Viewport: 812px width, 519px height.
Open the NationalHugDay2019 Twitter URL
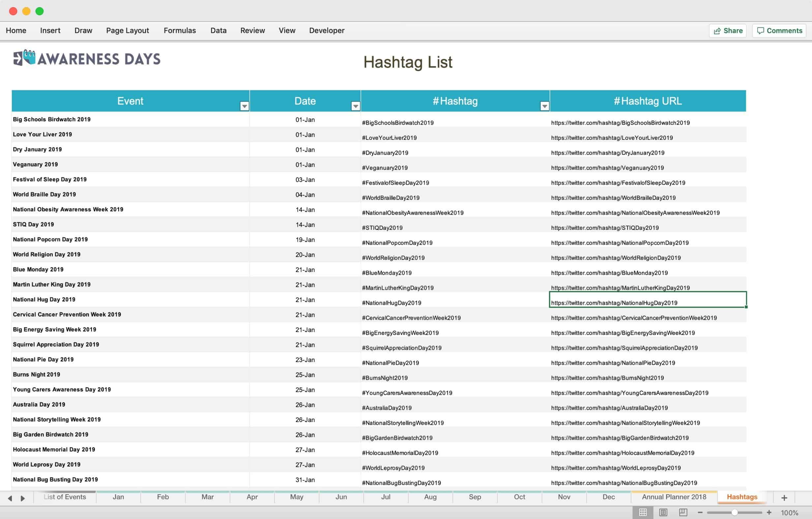pyautogui.click(x=614, y=303)
